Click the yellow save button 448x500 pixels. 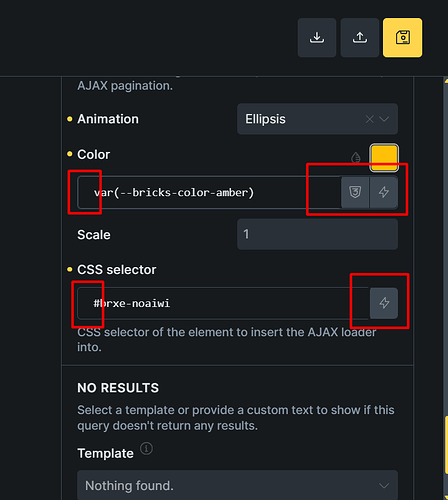tap(402, 38)
